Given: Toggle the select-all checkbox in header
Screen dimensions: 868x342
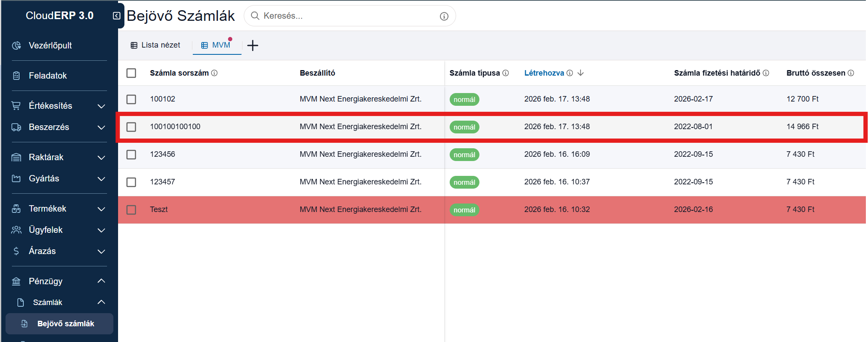Looking at the screenshot, I should click(x=131, y=73).
